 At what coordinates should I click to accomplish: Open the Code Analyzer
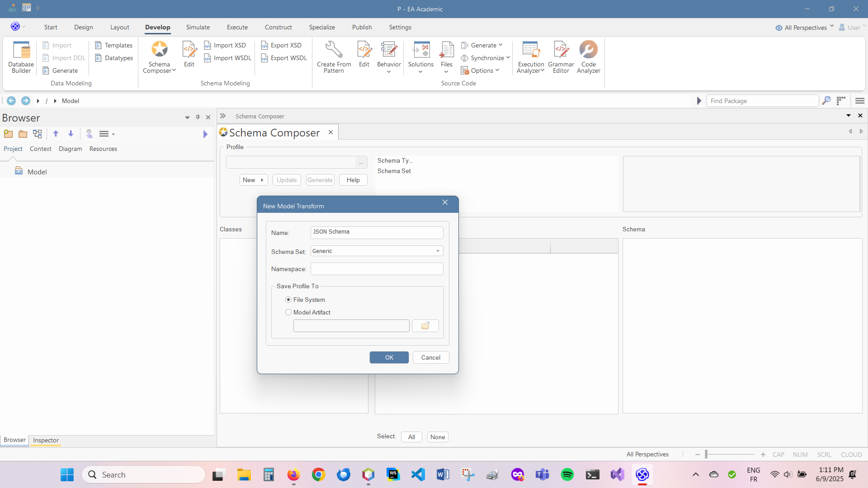tap(589, 57)
